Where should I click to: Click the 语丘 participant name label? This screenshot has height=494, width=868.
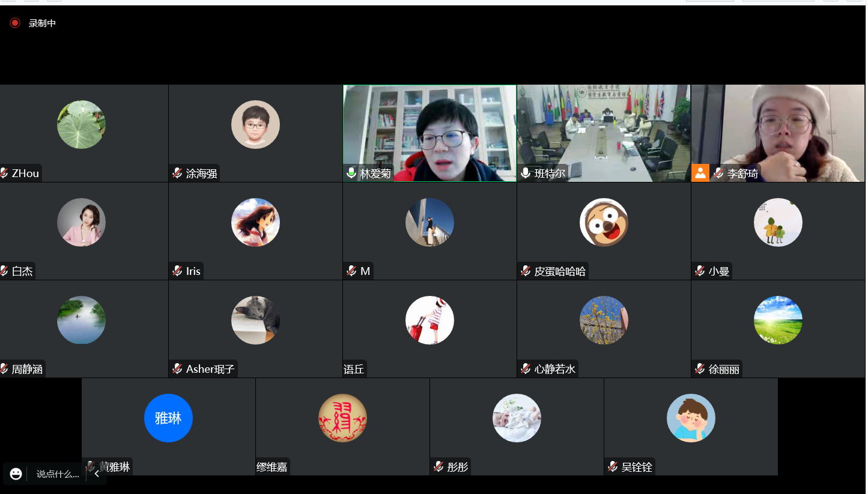pyautogui.click(x=354, y=369)
